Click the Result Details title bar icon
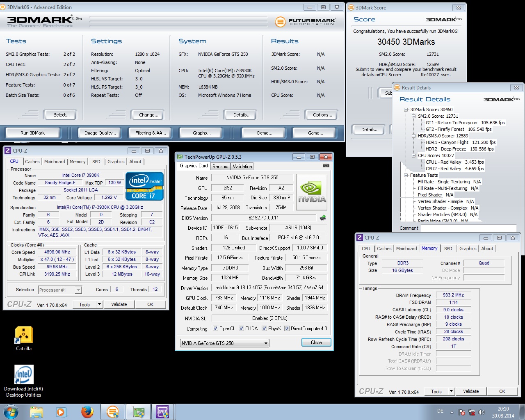The width and height of the screenshot is (525, 420). tap(397, 87)
